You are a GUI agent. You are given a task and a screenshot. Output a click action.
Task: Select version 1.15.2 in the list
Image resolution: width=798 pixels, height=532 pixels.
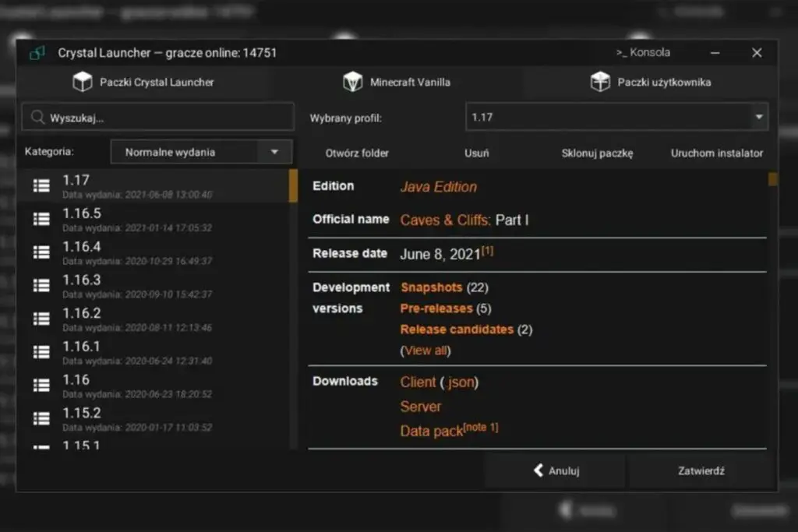pos(153,419)
